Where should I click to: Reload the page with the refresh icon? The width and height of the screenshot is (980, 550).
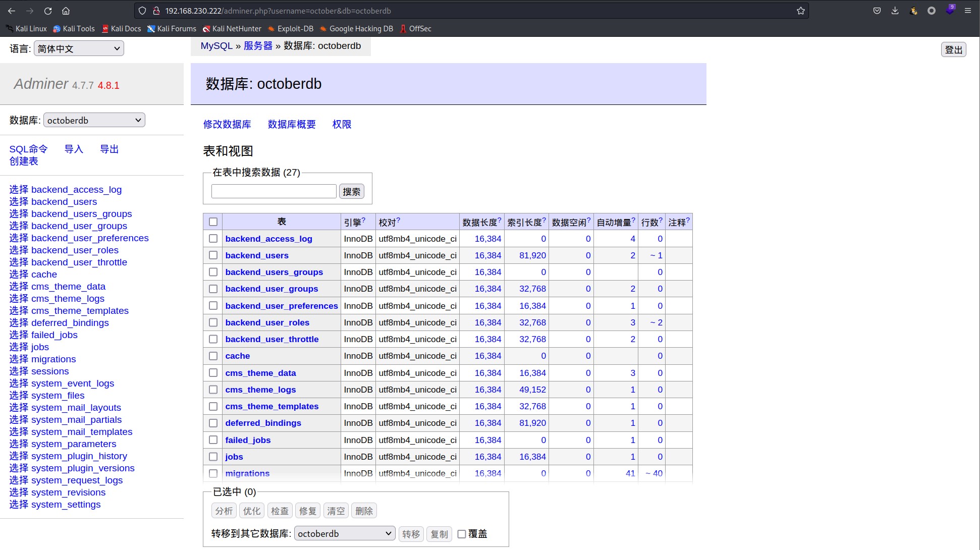tap(48, 11)
